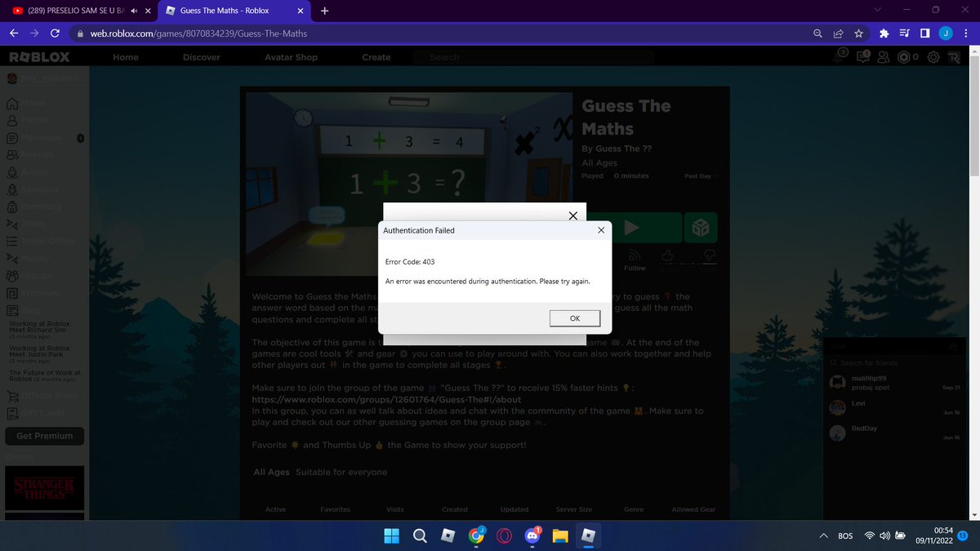Viewport: 980px width, 551px height.
Task: Open Roblox notifications chat icon
Action: 862,57
